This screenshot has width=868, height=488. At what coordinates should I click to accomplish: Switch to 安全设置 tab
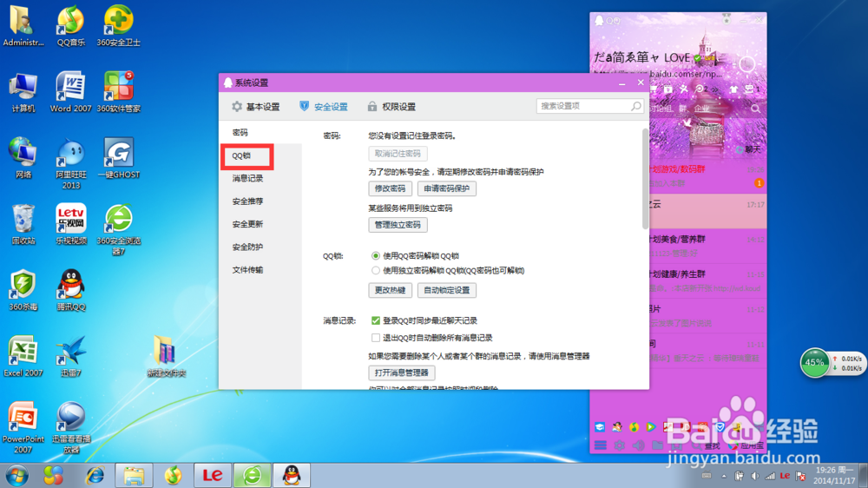pos(323,106)
